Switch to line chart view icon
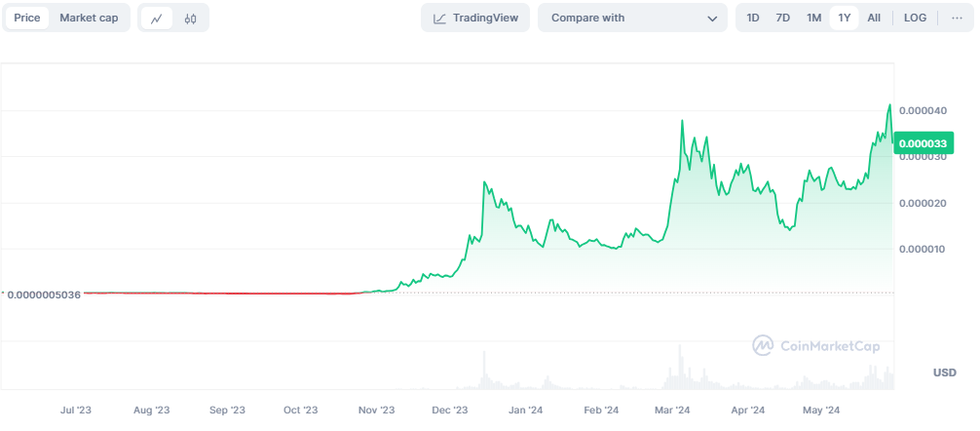Viewport: 980px width, 431px height. (157, 19)
